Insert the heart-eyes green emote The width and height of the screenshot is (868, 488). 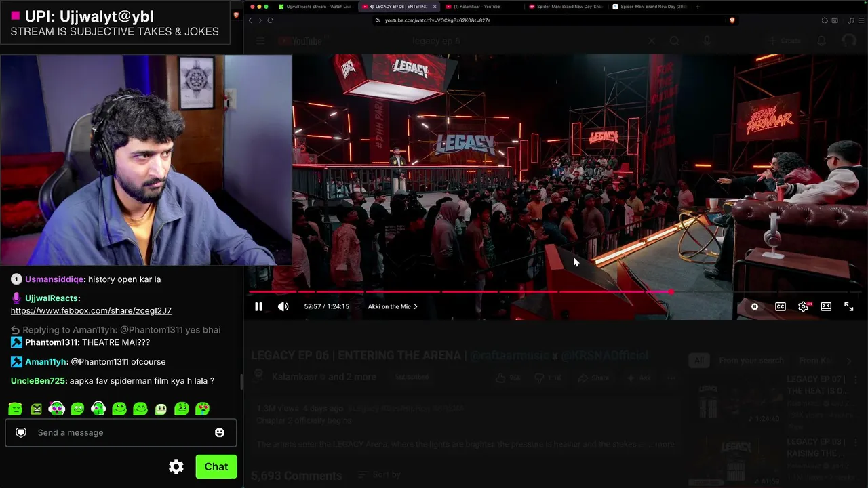tap(202, 409)
